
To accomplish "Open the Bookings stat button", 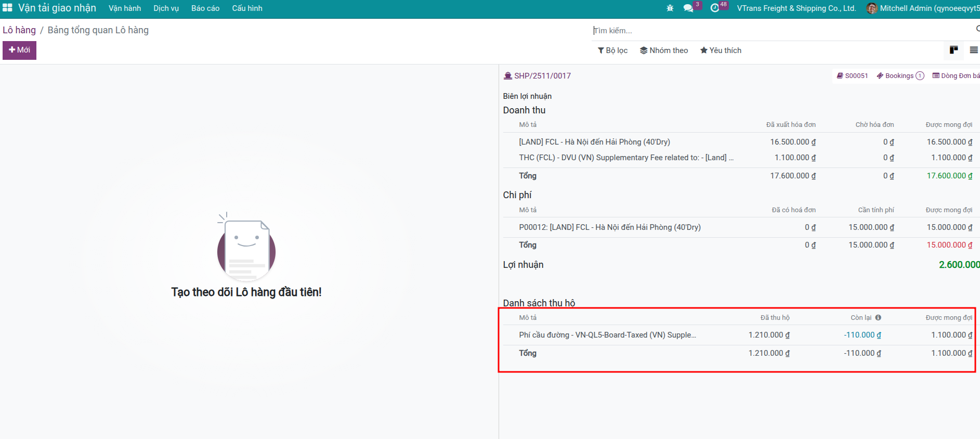I will coord(900,76).
